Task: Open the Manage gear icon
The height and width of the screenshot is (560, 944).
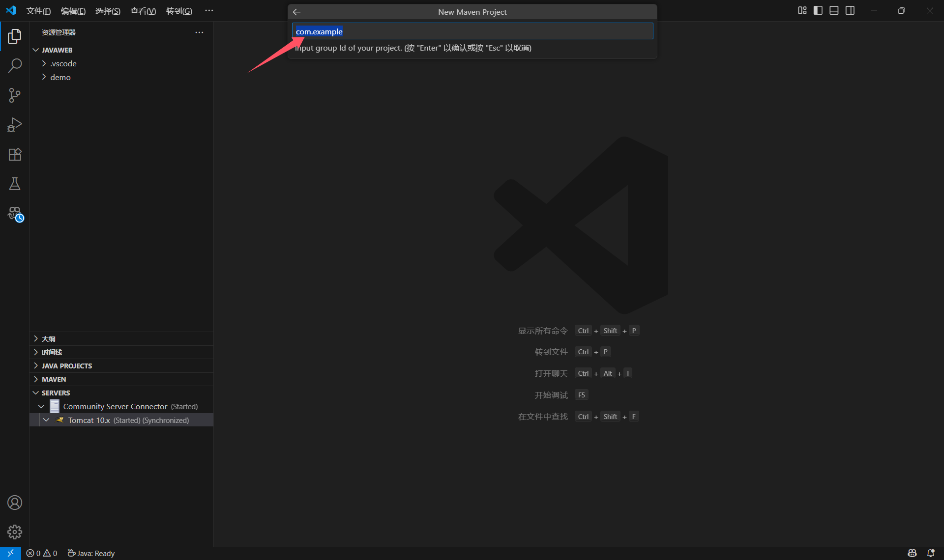Action: [x=15, y=532]
